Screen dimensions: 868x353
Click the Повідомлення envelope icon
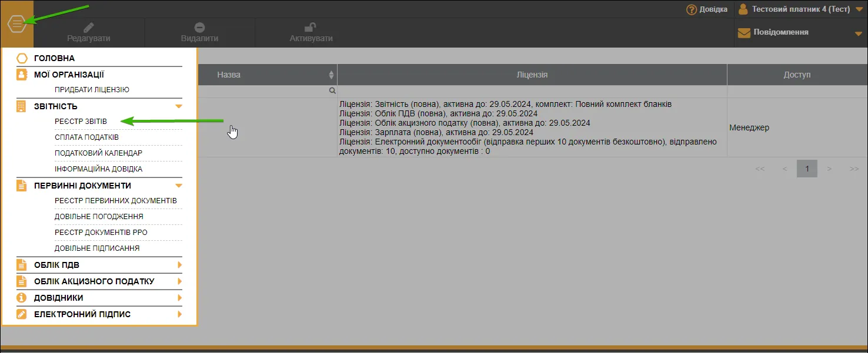[744, 33]
